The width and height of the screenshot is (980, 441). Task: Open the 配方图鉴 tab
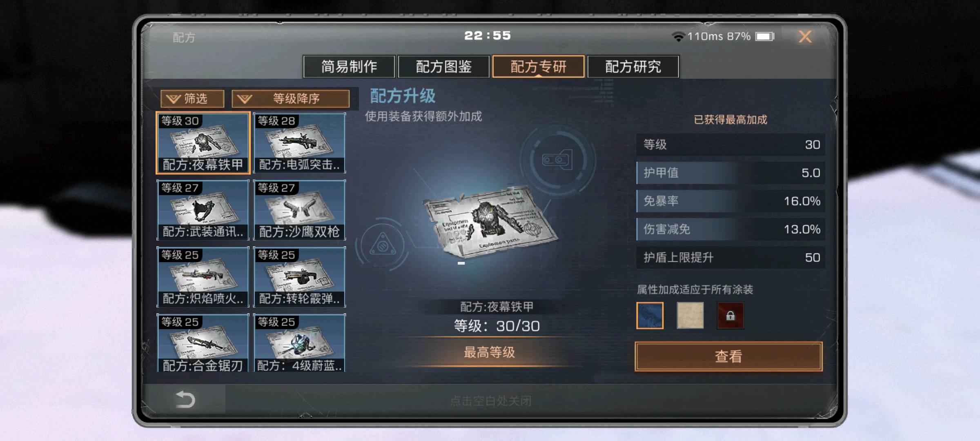(444, 67)
